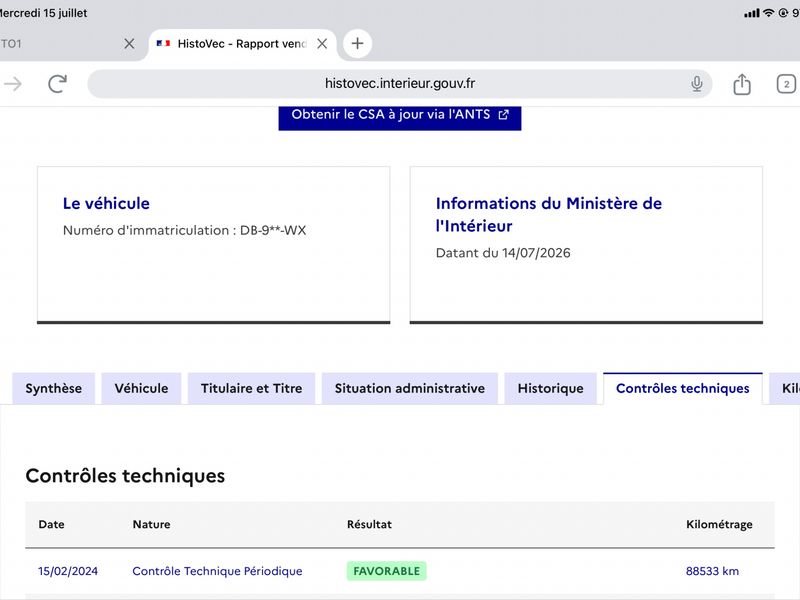Click Contrôle Technique Périodique cell
Screen dimensions: 800x600
217,571
